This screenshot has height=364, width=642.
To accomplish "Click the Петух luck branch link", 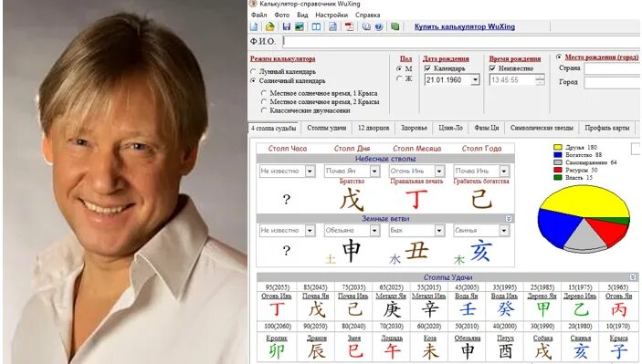I will pos(505,338).
